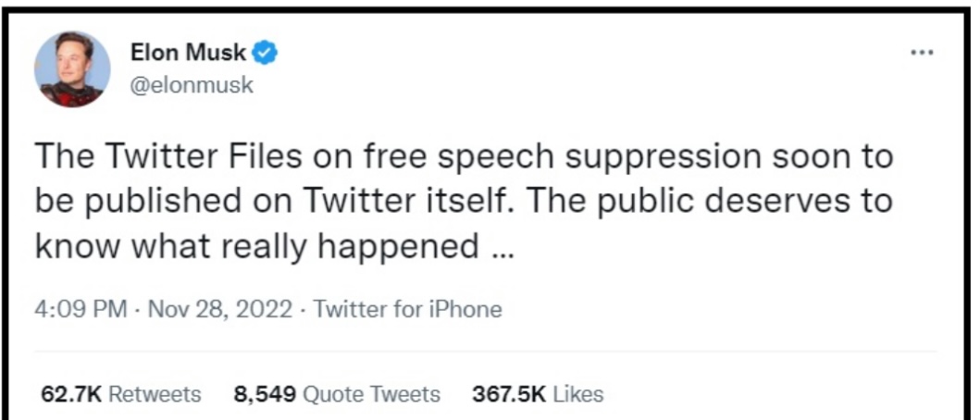Viewport: 980px width, 420px height.
Task: Open the "Twitter for iPhone" source link
Action: tap(407, 309)
